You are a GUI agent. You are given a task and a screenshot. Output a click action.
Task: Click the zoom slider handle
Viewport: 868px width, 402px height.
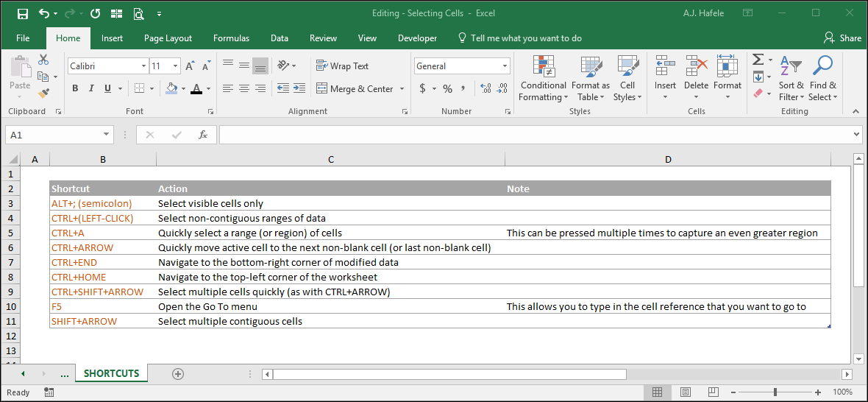pos(775,392)
